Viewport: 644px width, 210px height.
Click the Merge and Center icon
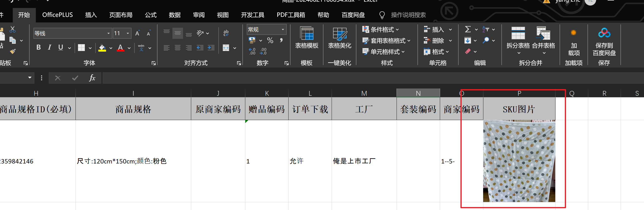pos(226,47)
